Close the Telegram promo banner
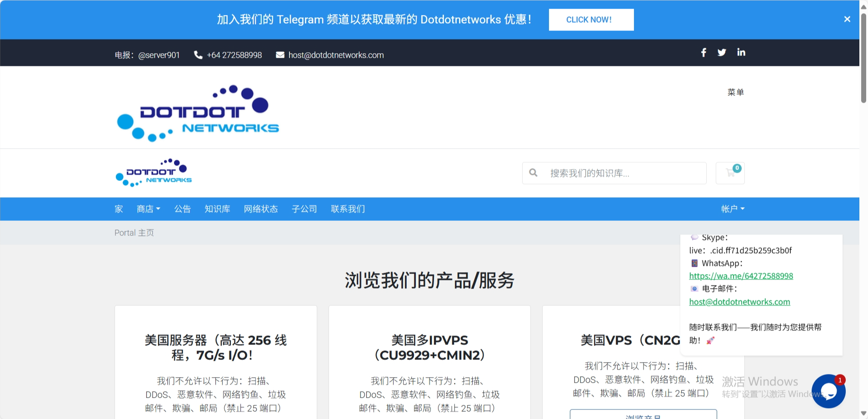This screenshot has height=419, width=868. 847,20
